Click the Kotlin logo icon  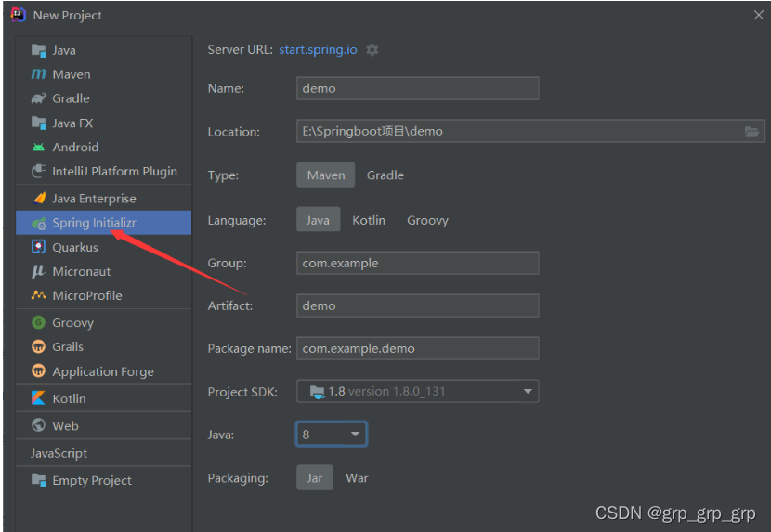click(38, 397)
